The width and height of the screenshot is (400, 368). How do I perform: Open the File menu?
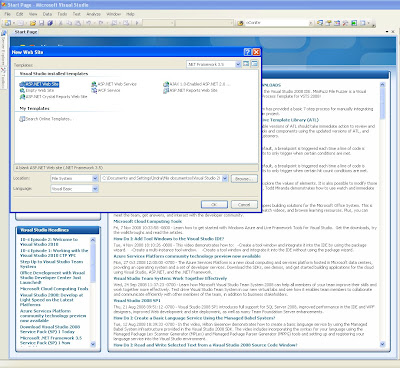8,14
